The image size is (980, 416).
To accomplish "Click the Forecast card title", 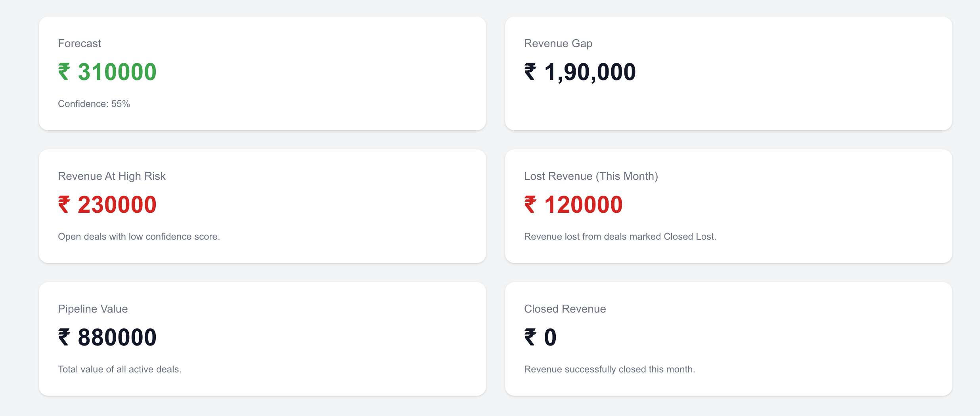I will pyautogui.click(x=79, y=44).
